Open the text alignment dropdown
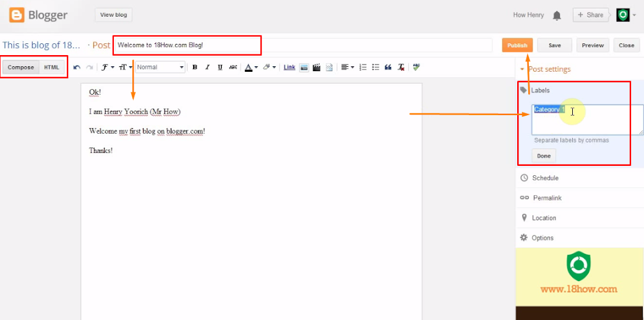This screenshot has width=644, height=320. [x=348, y=67]
